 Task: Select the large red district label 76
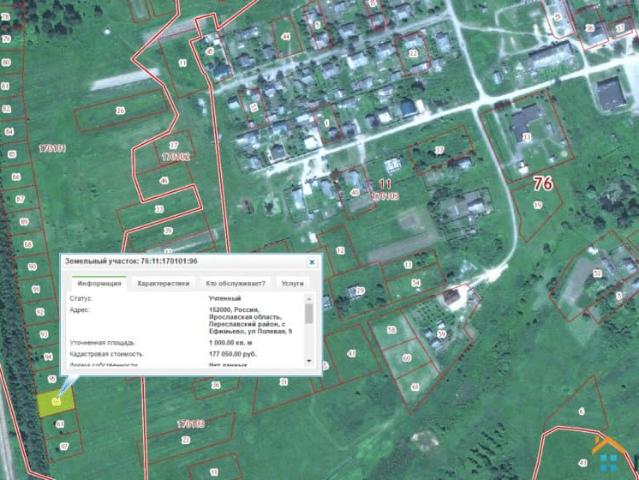tap(543, 183)
